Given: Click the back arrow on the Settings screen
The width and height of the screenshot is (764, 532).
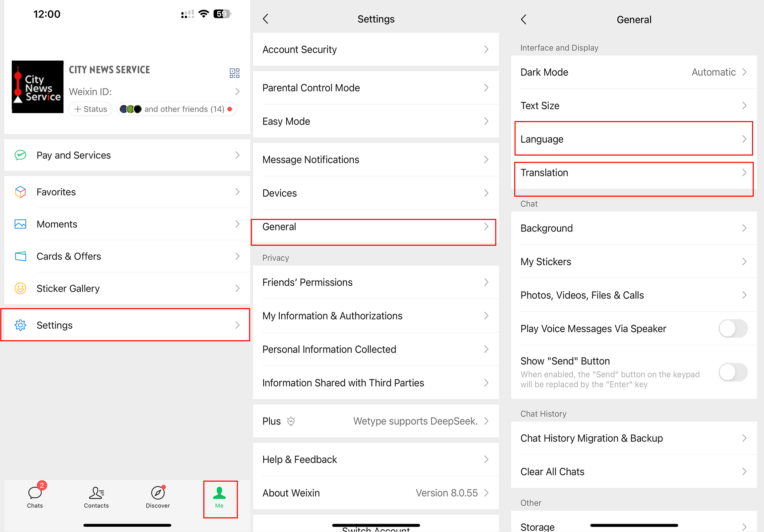Looking at the screenshot, I should point(265,19).
